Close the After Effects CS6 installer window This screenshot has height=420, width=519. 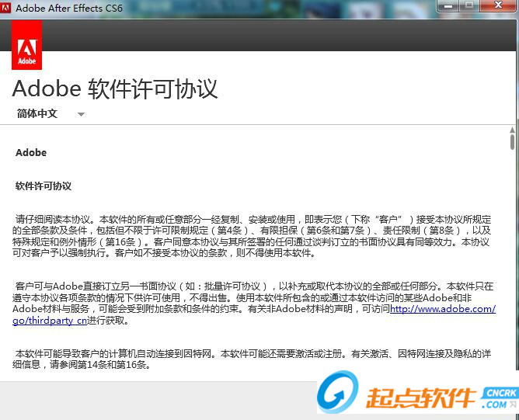click(498, 5)
